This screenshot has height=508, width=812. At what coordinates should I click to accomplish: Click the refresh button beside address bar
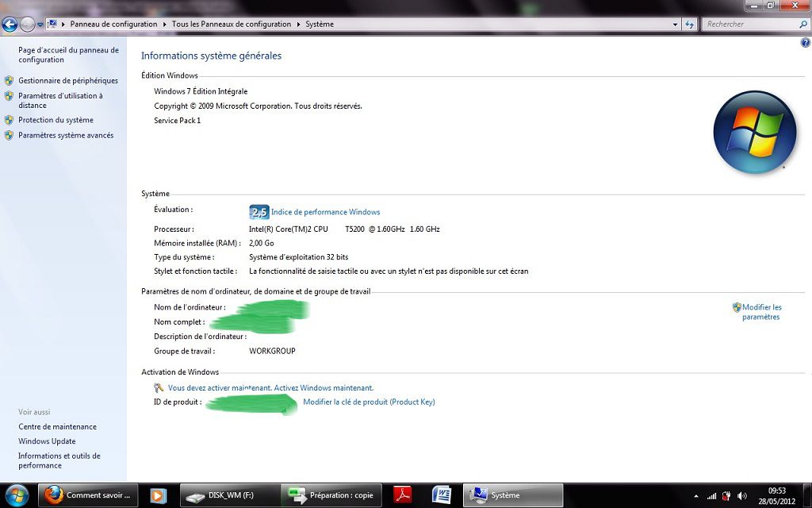[x=690, y=25]
